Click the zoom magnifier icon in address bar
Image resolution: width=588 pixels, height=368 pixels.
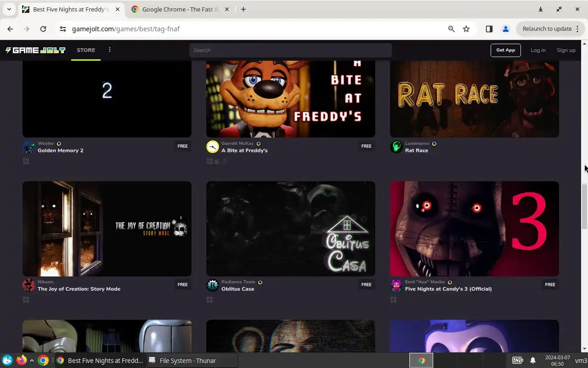click(x=452, y=29)
